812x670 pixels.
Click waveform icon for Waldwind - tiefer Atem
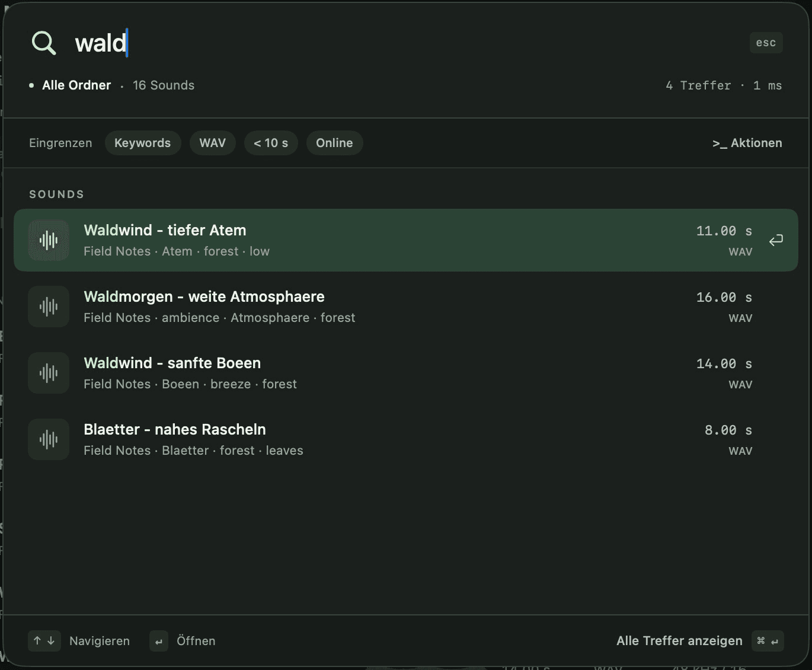coord(49,240)
